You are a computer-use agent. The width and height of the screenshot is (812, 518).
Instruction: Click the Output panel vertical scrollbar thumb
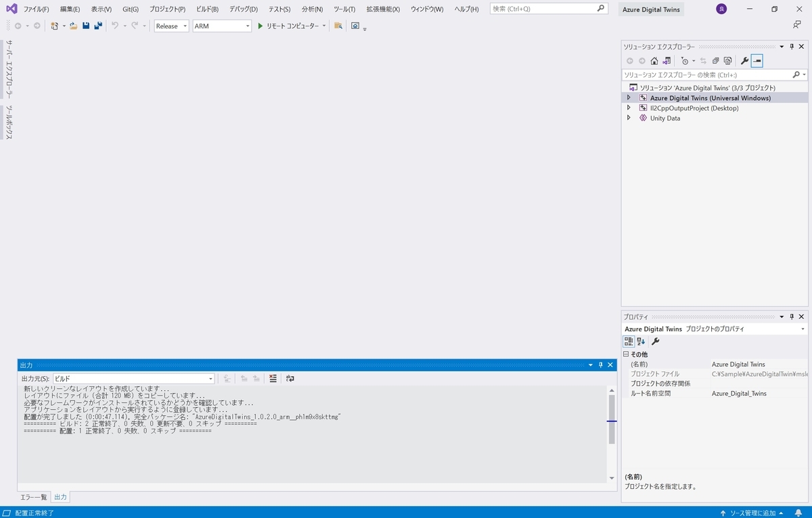tap(612, 419)
